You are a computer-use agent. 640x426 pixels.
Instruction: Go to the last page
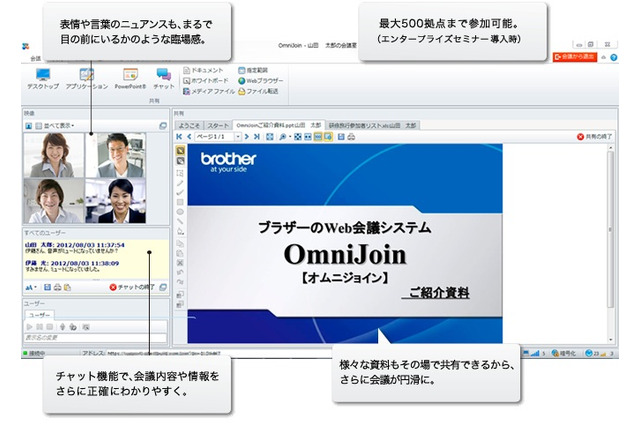[256, 137]
